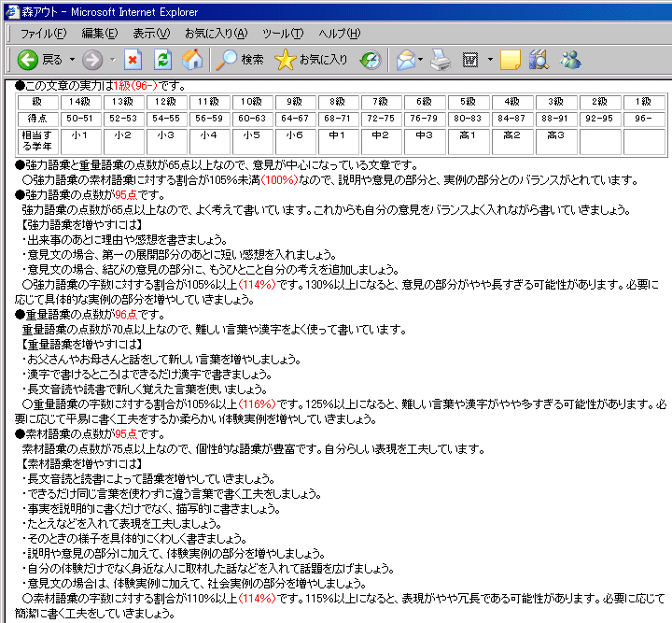672x623 pixels.
Task: Click the grey Forward arrow button
Action: click(x=92, y=60)
